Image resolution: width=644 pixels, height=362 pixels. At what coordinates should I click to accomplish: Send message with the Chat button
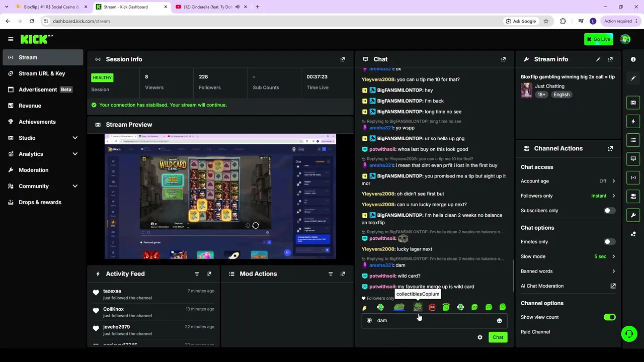coord(498,337)
